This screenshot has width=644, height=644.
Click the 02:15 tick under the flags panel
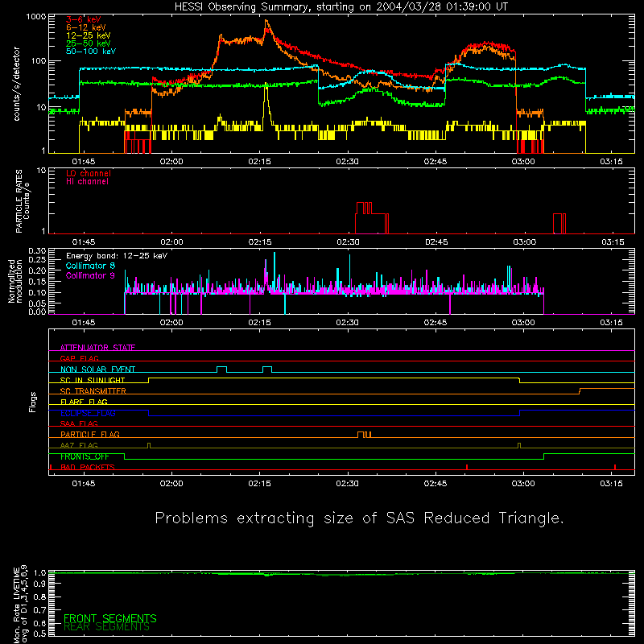click(259, 484)
